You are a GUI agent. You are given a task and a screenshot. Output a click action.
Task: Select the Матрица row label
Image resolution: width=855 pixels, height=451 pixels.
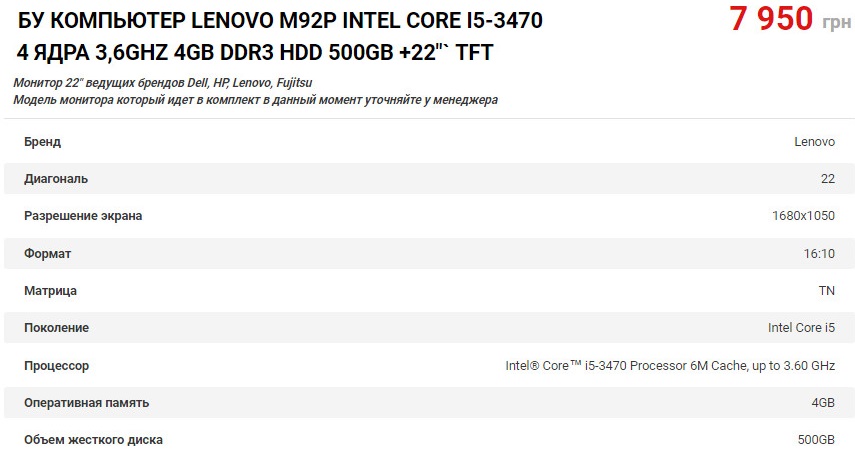point(50,291)
